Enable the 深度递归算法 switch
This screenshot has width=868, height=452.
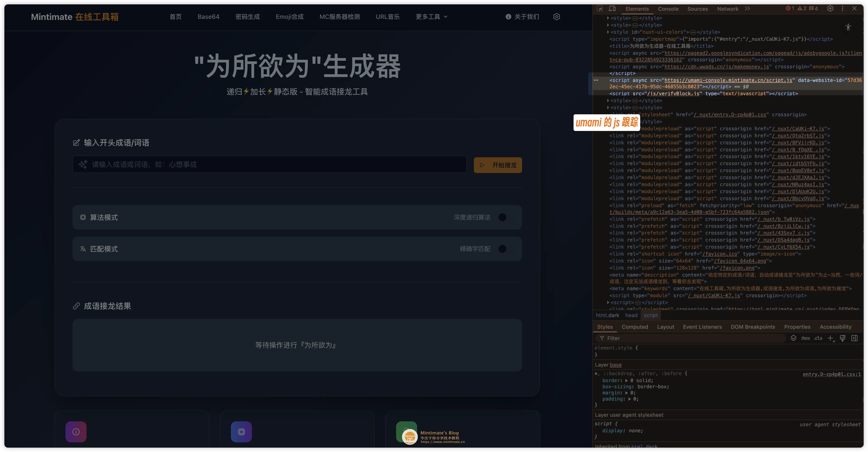502,217
